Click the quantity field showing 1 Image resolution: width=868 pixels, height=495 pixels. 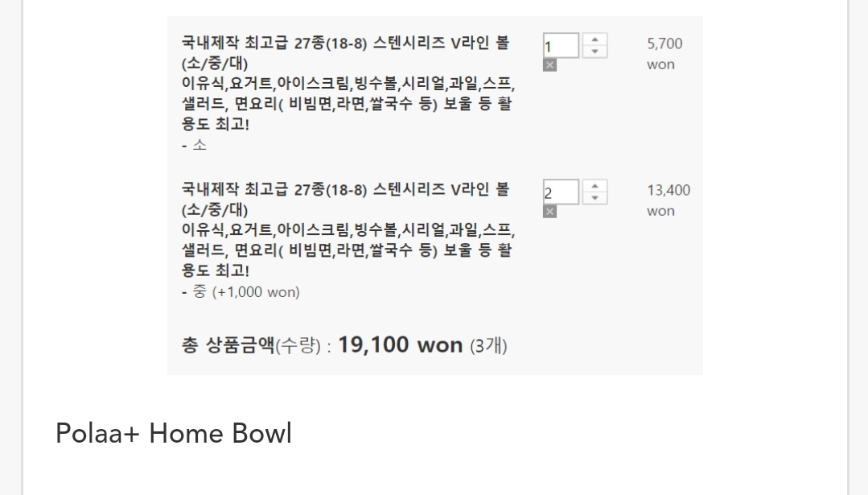(561, 46)
